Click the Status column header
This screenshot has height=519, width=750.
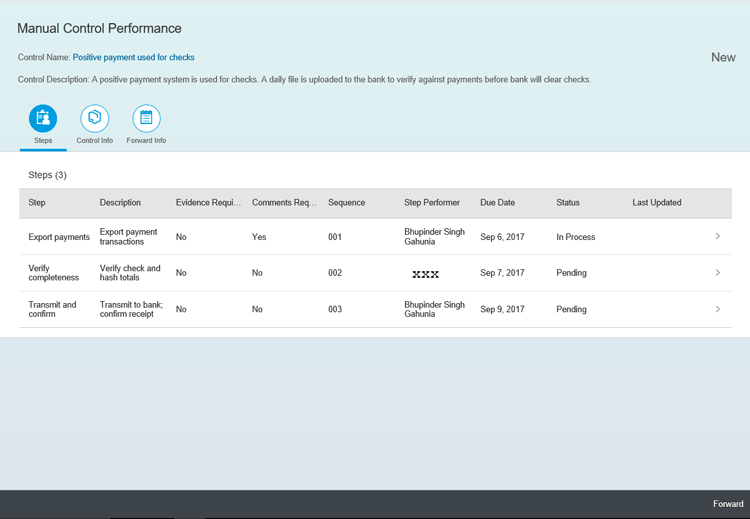coord(568,203)
